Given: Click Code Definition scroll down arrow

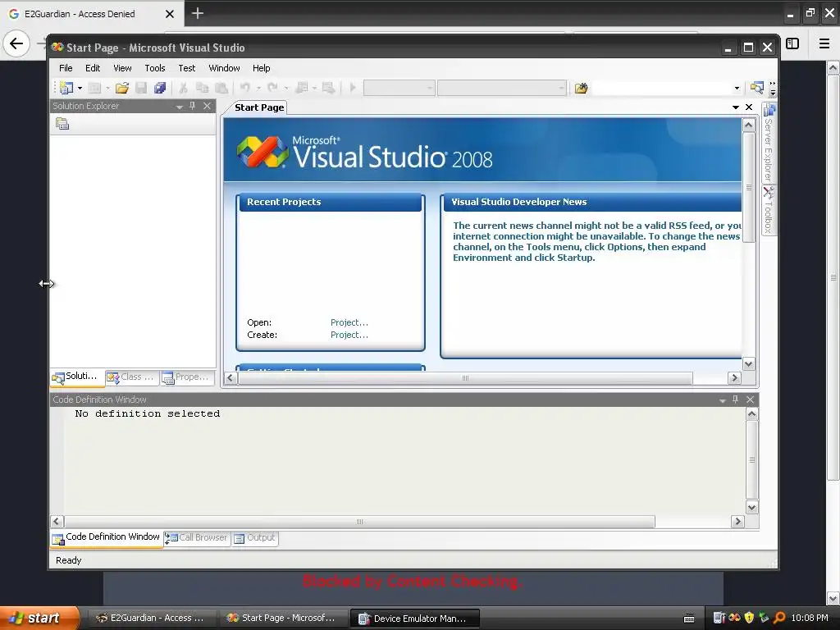Looking at the screenshot, I should [x=751, y=507].
